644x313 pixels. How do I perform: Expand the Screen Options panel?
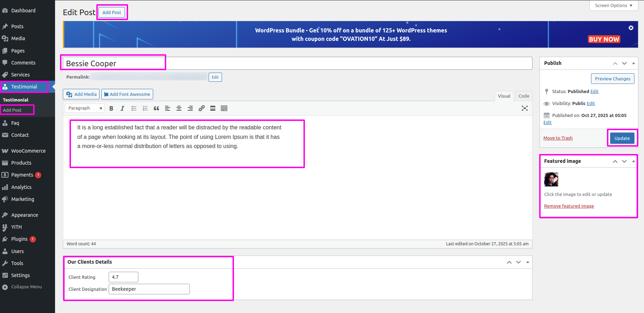[613, 6]
